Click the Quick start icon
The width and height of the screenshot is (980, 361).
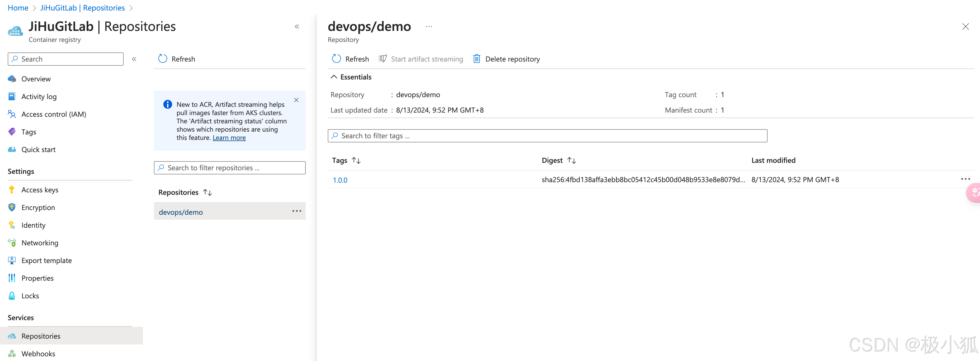point(12,150)
